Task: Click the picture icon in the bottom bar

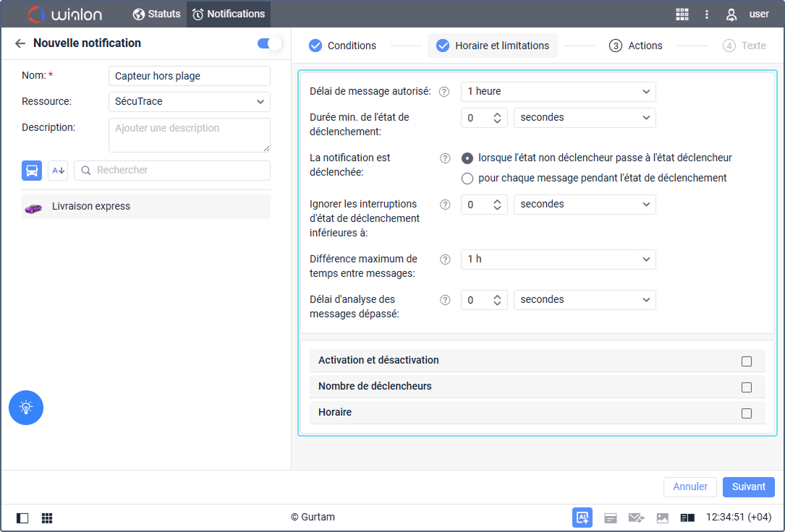Action: [662, 518]
